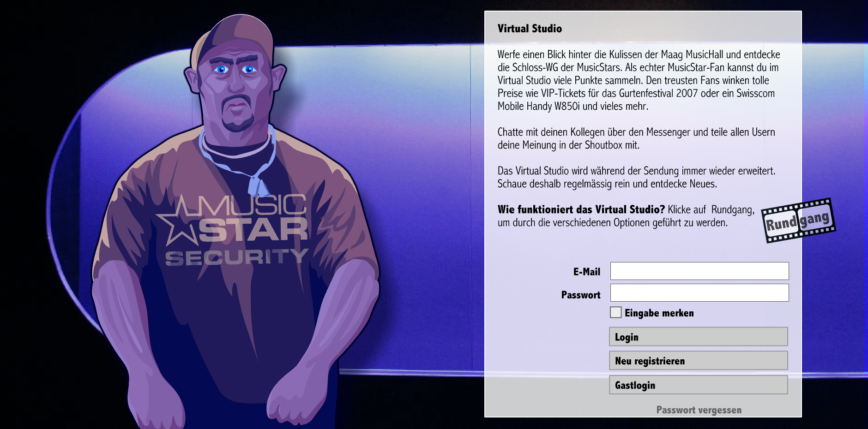Click the 'Wie funktioniert das Virtual Studio?' text

pos(581,209)
